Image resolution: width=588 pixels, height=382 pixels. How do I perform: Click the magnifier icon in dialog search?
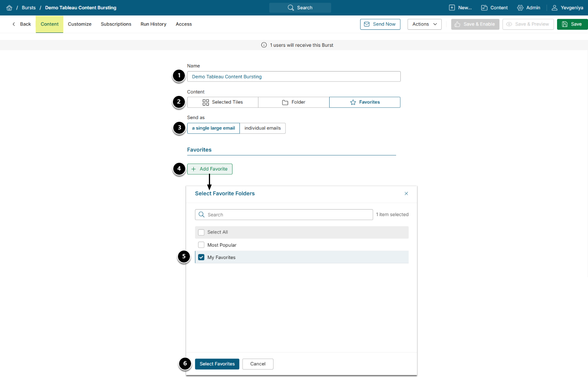(x=202, y=215)
